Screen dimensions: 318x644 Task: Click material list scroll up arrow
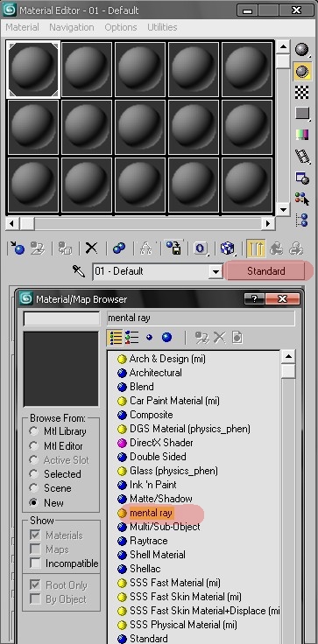289,356
